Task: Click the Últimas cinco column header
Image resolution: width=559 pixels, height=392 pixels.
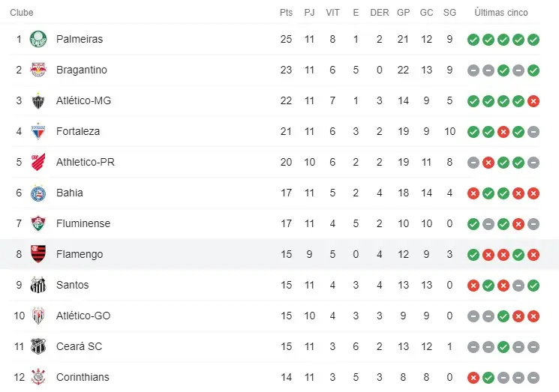Action: tap(500, 13)
